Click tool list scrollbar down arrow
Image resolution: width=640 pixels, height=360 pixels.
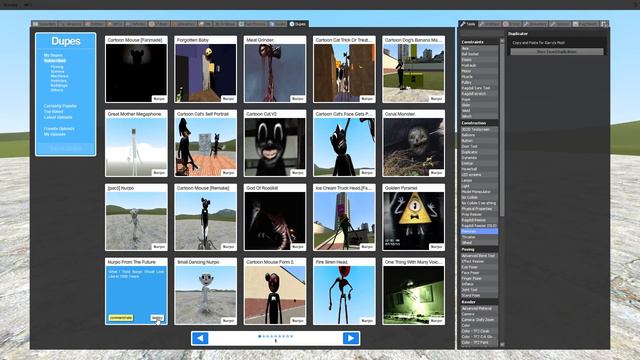coord(502,344)
